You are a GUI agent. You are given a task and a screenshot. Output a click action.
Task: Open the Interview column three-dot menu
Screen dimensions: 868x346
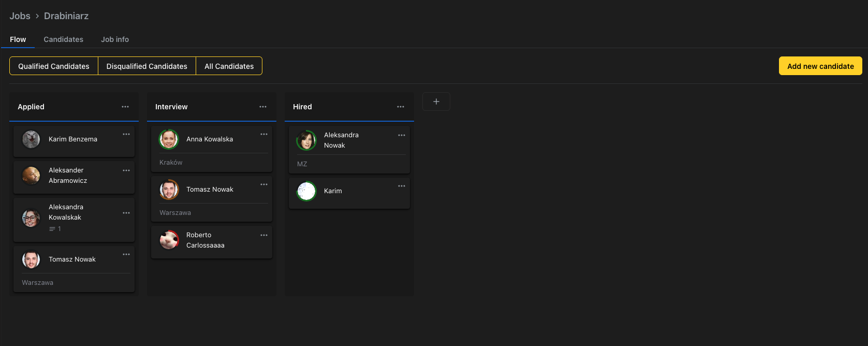tap(263, 107)
